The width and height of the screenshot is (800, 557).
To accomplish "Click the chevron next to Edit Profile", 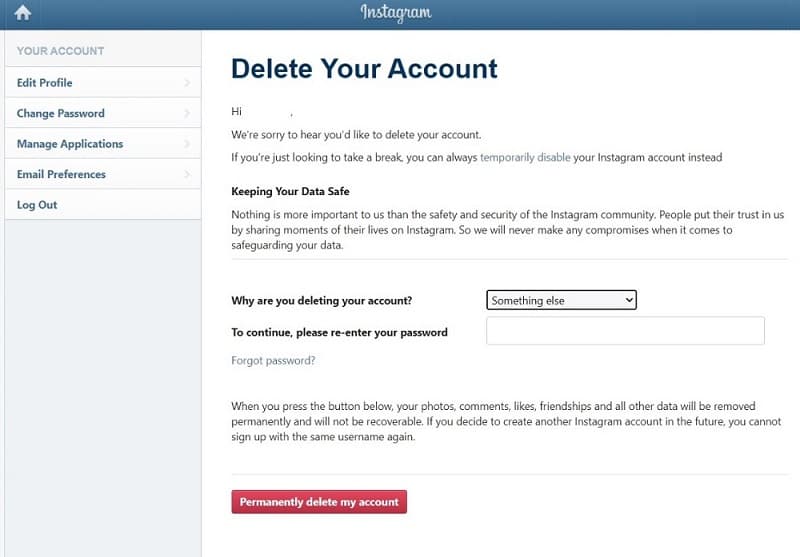I will point(187,83).
